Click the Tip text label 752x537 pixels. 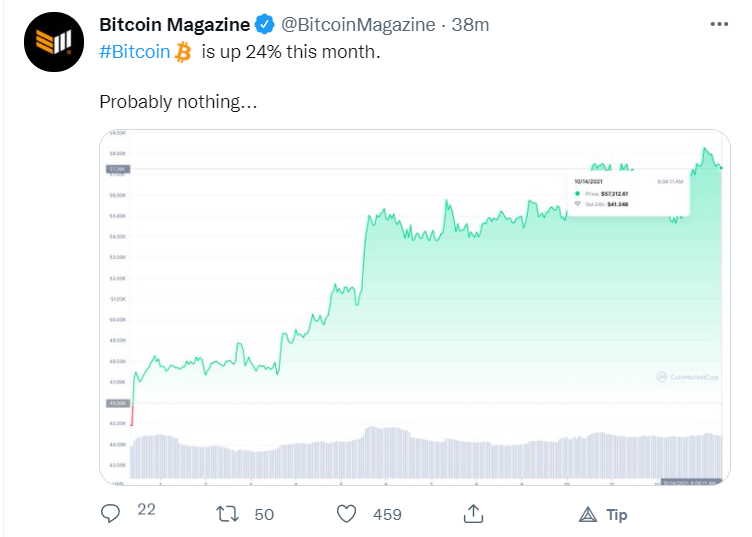[x=617, y=515]
